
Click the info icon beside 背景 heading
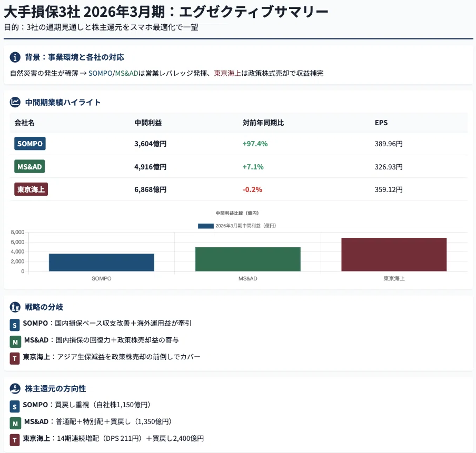click(x=15, y=57)
